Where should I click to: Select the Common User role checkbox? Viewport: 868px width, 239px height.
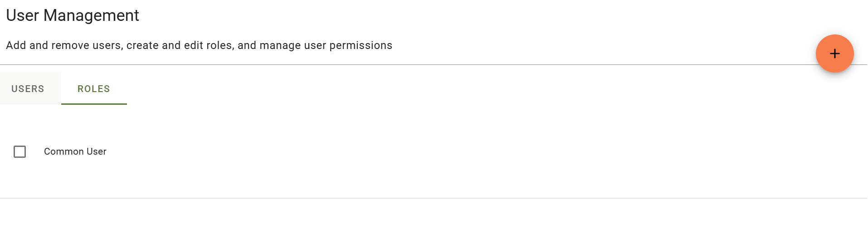pyautogui.click(x=20, y=151)
